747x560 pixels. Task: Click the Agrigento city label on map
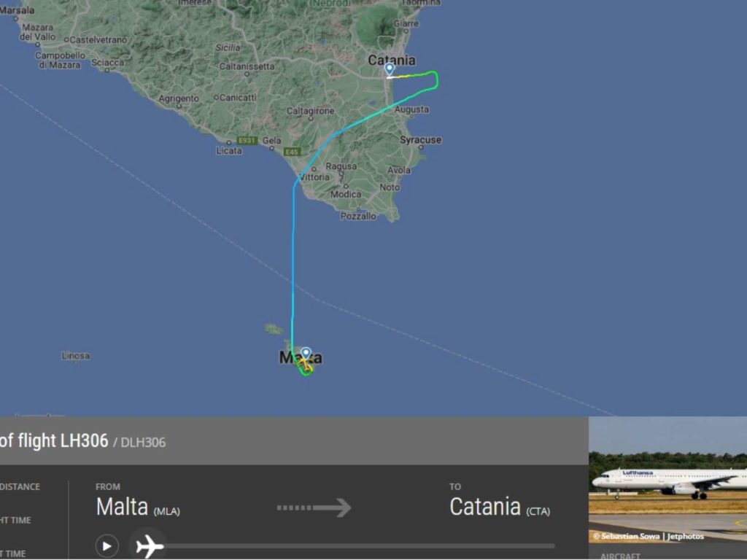click(x=179, y=98)
